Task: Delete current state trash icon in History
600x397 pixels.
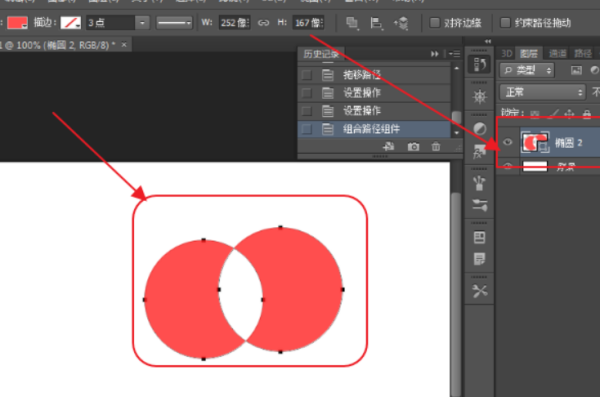Action: (x=435, y=147)
